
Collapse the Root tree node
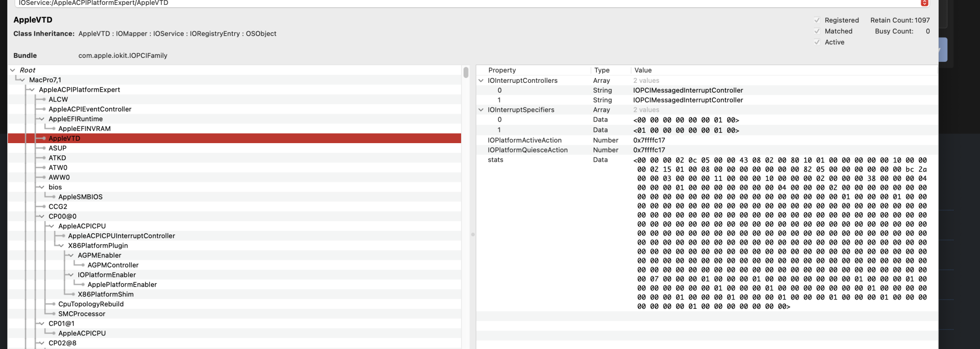[x=13, y=70]
